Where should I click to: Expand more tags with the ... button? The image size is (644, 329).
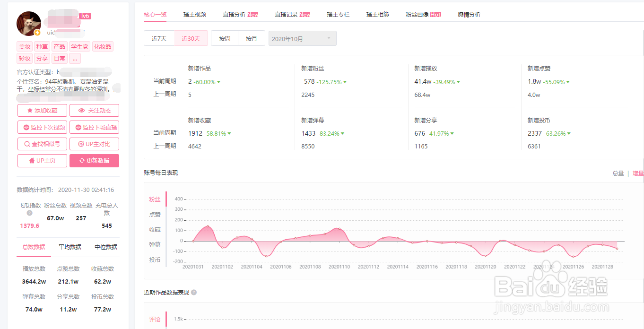tap(75, 59)
